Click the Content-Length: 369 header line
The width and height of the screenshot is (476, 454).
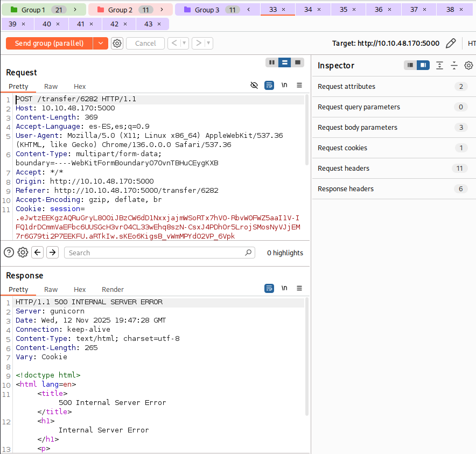pos(57,117)
